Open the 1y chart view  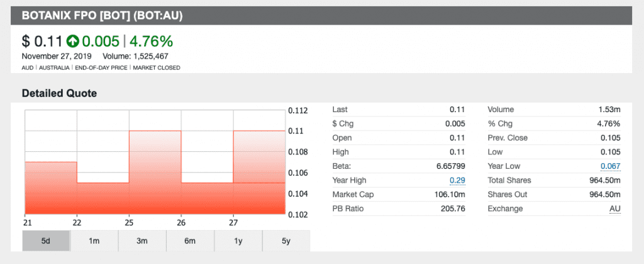point(238,241)
